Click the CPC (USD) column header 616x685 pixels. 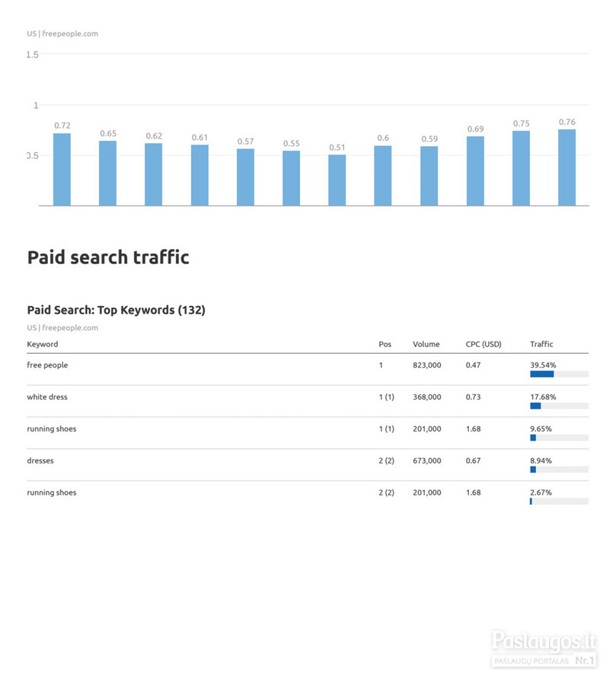click(x=484, y=344)
